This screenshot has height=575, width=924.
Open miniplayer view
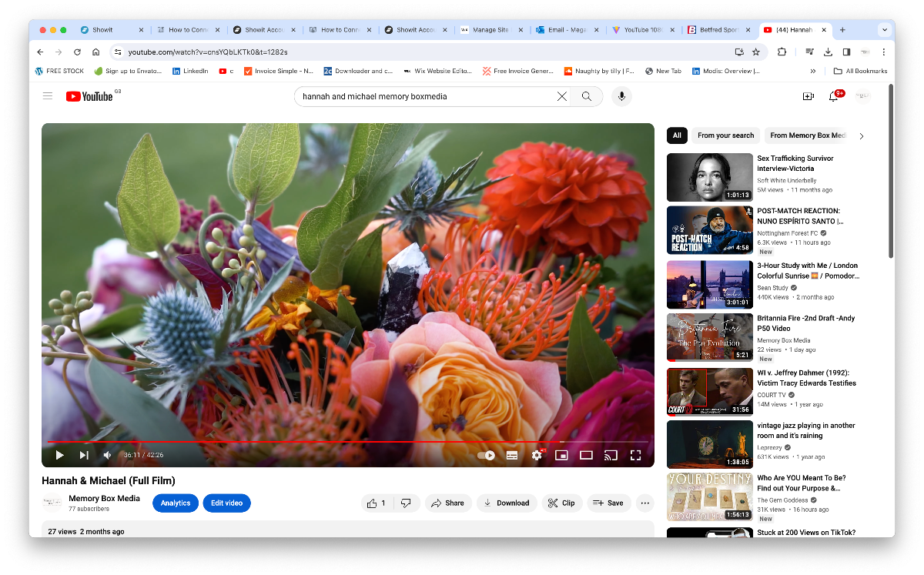click(x=561, y=455)
